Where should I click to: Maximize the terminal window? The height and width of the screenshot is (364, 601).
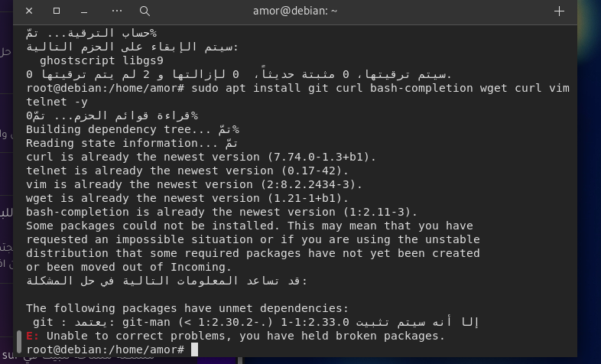[57, 11]
